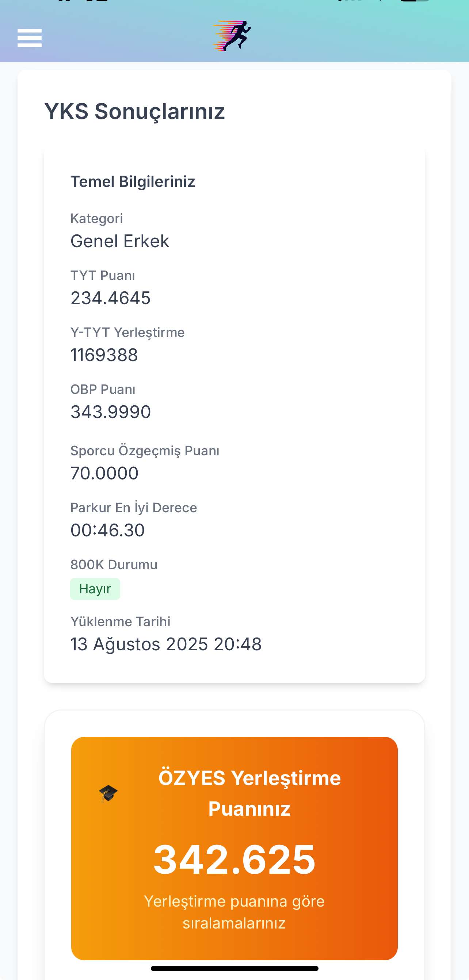Select the OBP Puanı value 343.9990
Viewport: 469px width, 980px height.
(x=110, y=412)
